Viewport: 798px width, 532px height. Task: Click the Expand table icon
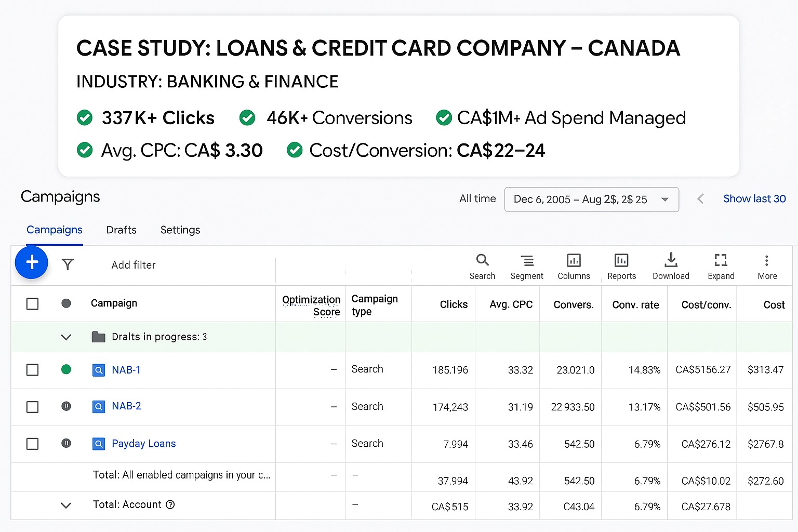pyautogui.click(x=721, y=260)
